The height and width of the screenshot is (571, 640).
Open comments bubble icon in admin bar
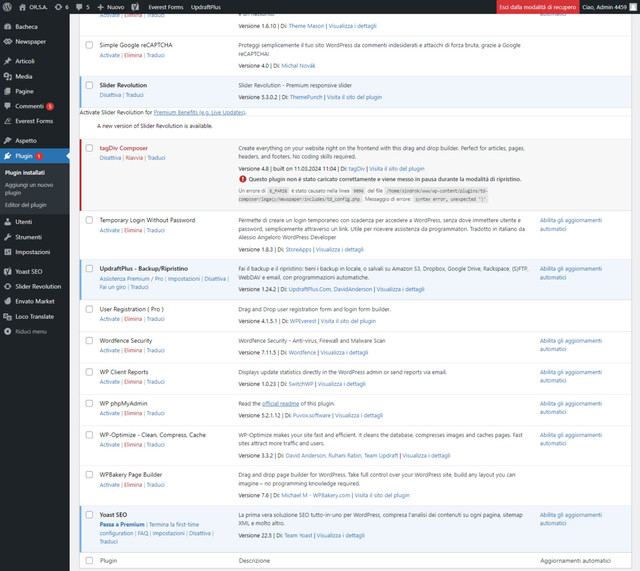[79, 7]
